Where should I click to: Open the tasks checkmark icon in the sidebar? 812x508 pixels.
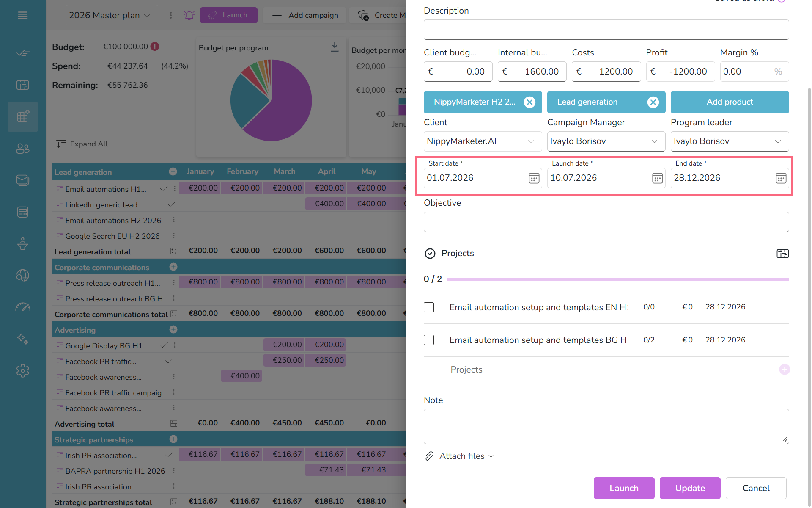coord(23,53)
